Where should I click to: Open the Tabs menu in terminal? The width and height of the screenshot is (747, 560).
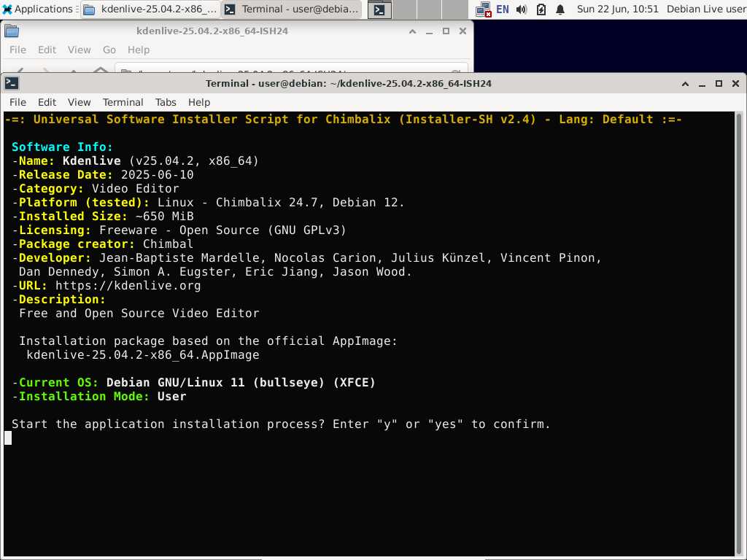[x=166, y=102]
